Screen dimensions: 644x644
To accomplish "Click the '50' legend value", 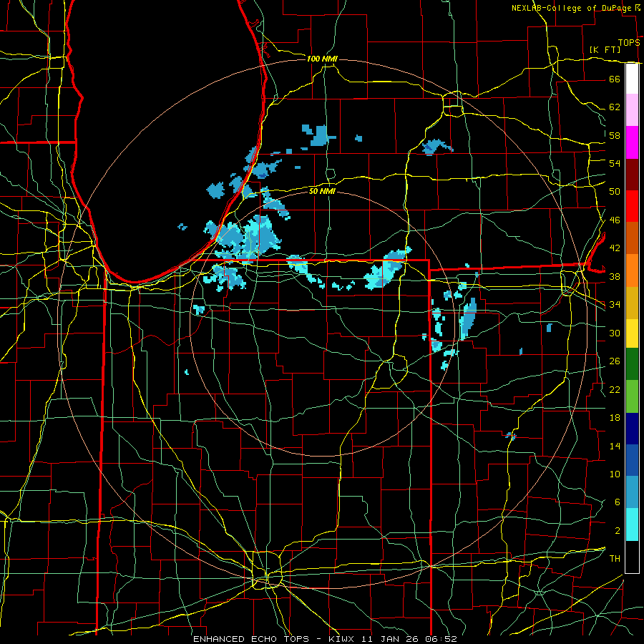I will (615, 192).
